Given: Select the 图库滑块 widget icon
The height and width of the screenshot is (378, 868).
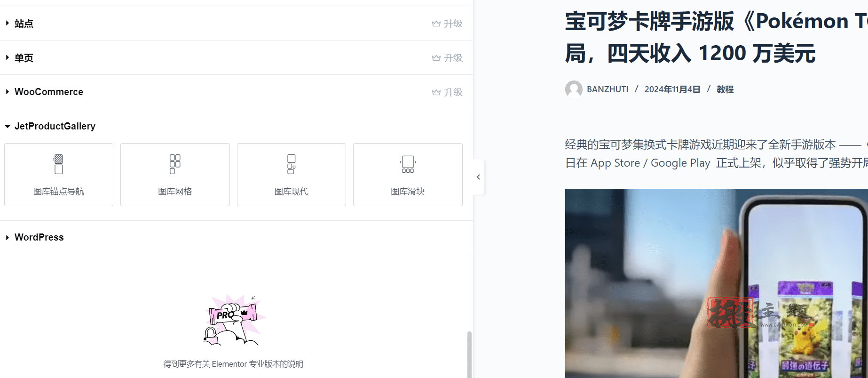Looking at the screenshot, I should 408,164.
